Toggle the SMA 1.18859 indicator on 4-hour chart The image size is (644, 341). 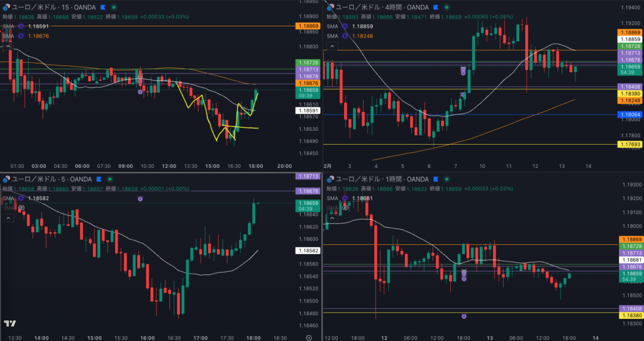coord(345,26)
